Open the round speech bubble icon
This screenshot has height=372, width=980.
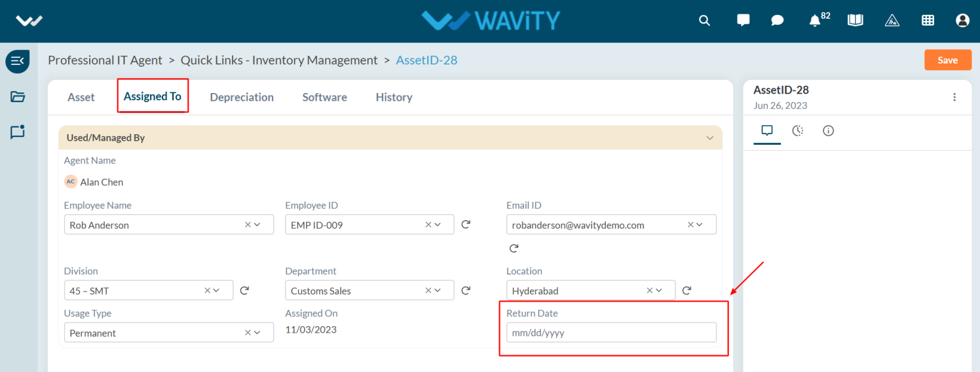click(x=778, y=20)
